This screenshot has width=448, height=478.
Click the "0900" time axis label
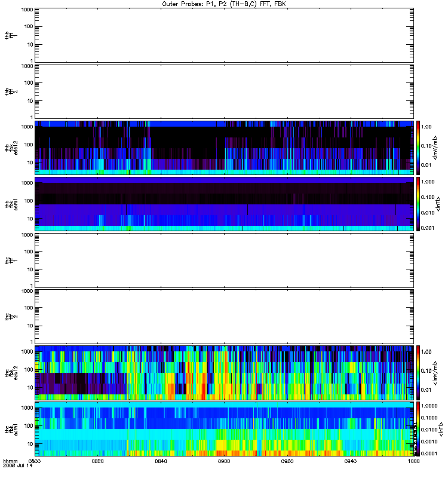224,461
